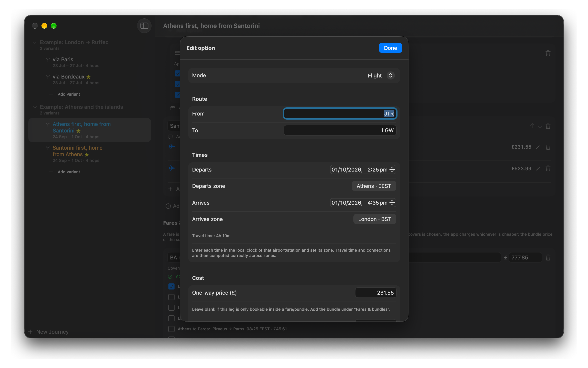Click trash icon beside £231.55
This screenshot has height=368, width=588.
[548, 147]
